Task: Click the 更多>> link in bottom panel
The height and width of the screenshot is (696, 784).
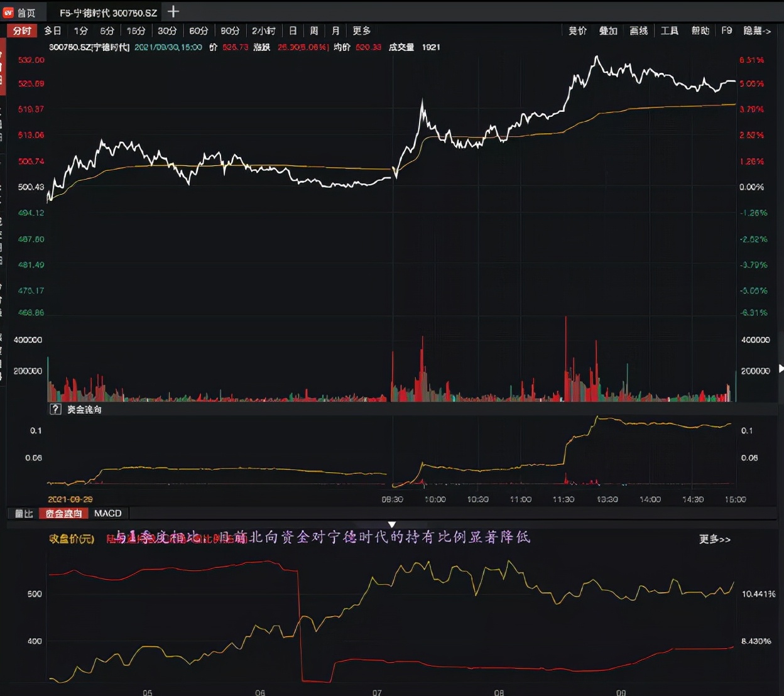Action: 714,539
